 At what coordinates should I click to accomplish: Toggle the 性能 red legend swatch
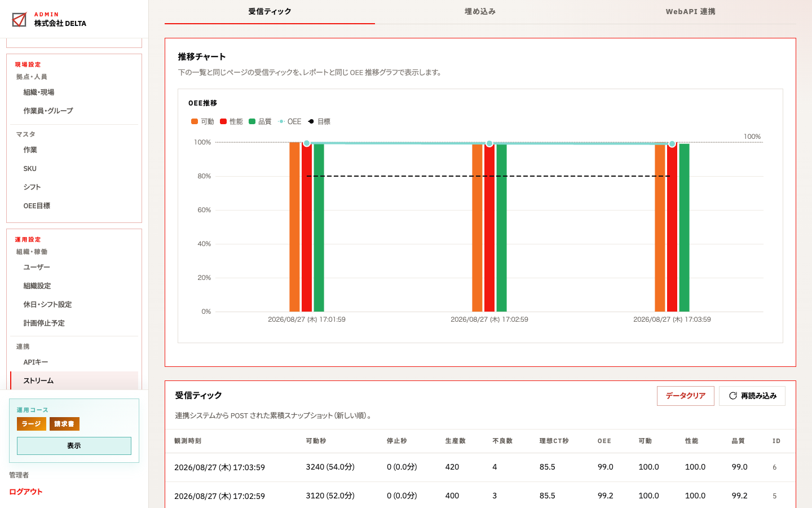(x=223, y=121)
